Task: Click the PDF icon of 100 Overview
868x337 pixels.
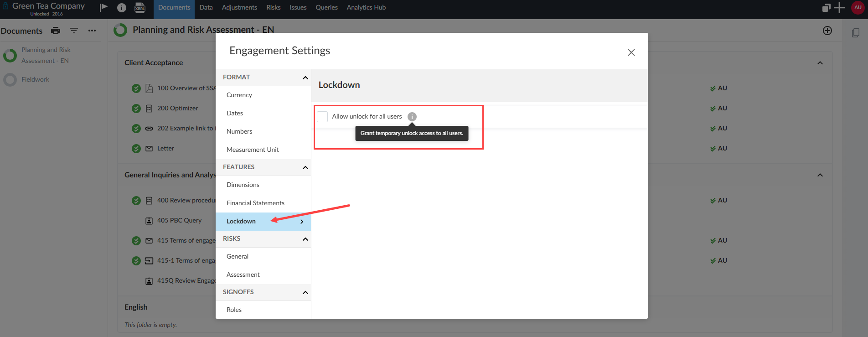Action: pyautogui.click(x=149, y=88)
